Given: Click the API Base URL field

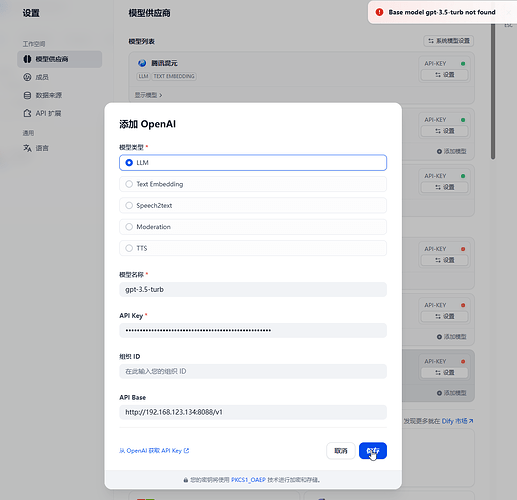Looking at the screenshot, I should (253, 412).
